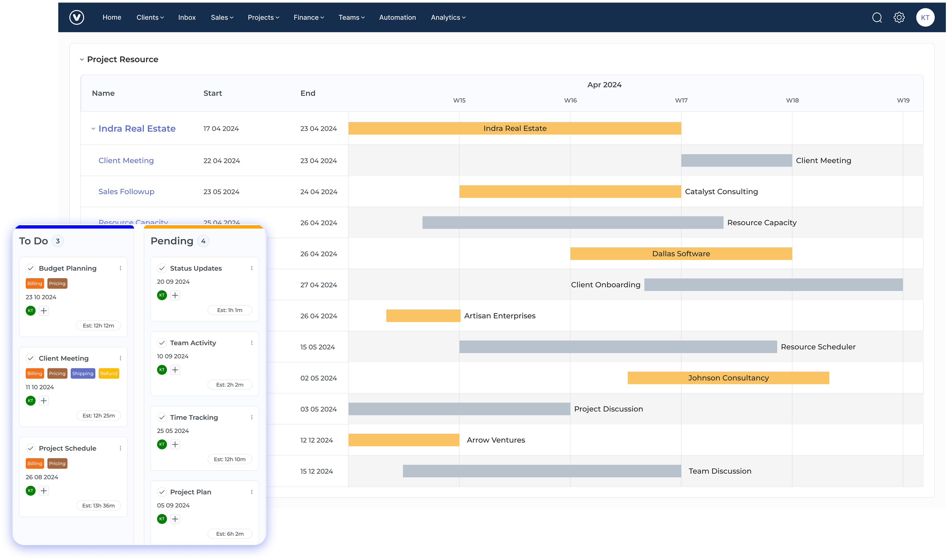Viewport: 948px width, 560px height.
Task: Add assignee plus icon on Time Tracking card
Action: point(175,444)
